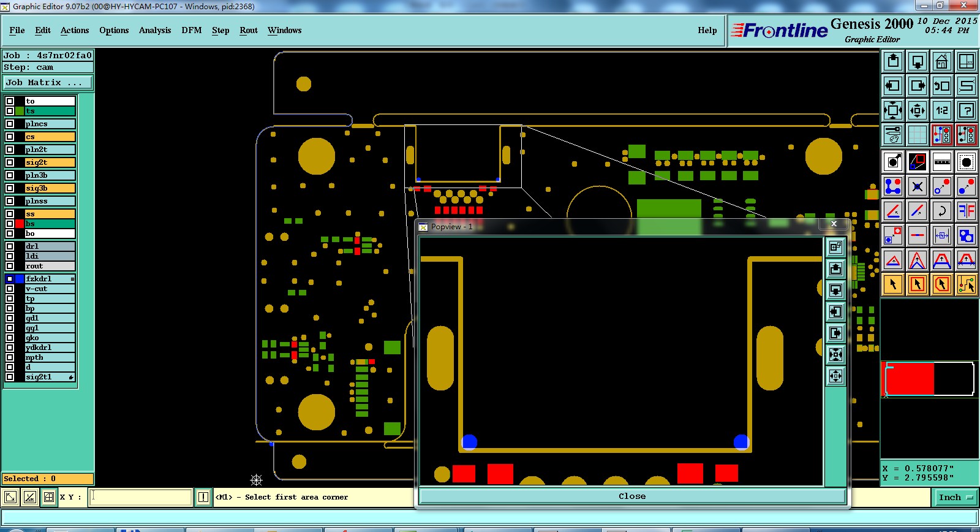Click red color swatch of bs layer
The height and width of the screenshot is (532, 980).
pyautogui.click(x=20, y=224)
